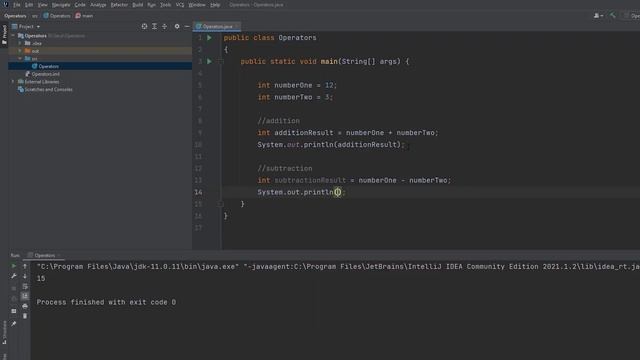Screen dimensions: 640x360
Task: Open run configuration wrench icon
Action: pyautogui.click(x=13, y=276)
